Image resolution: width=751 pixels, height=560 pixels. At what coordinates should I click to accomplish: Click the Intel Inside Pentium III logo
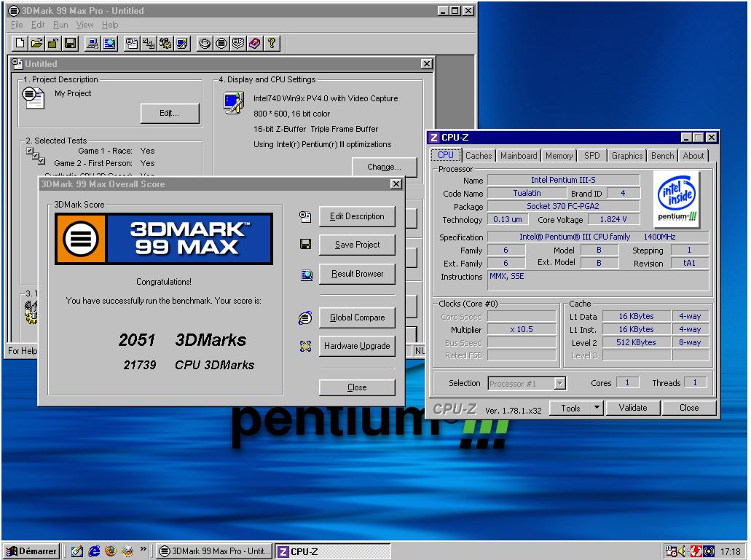(677, 200)
